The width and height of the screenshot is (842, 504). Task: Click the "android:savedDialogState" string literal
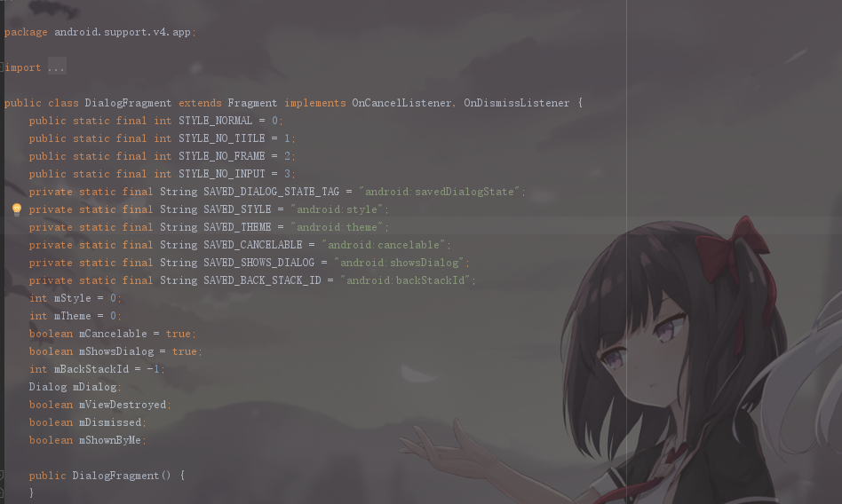click(440, 192)
